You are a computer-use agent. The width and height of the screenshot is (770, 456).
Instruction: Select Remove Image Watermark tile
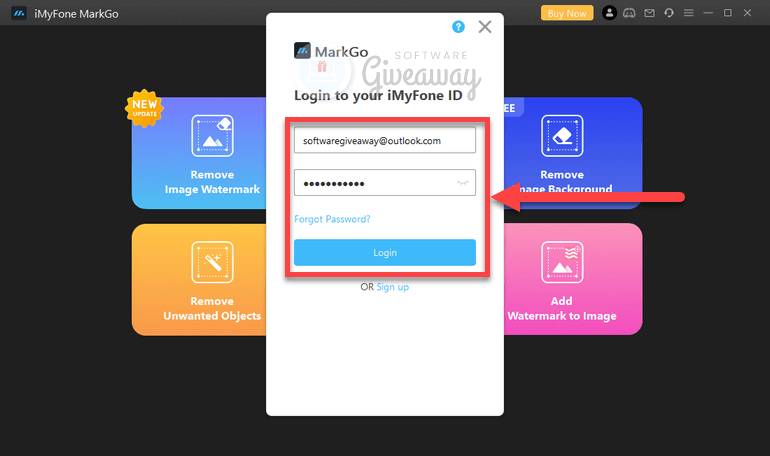198,153
